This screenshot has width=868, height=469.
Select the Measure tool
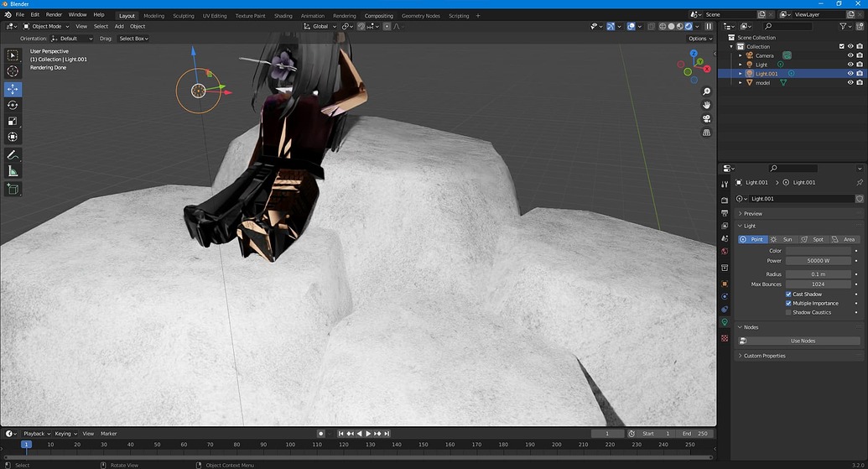(13, 171)
